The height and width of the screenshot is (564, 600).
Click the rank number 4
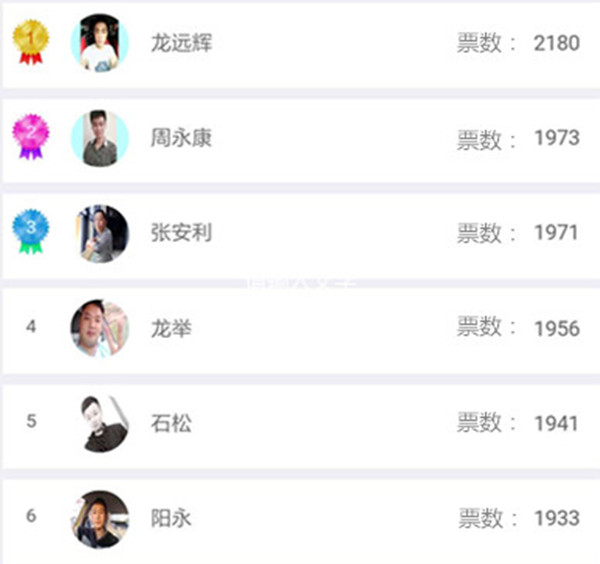click(31, 326)
